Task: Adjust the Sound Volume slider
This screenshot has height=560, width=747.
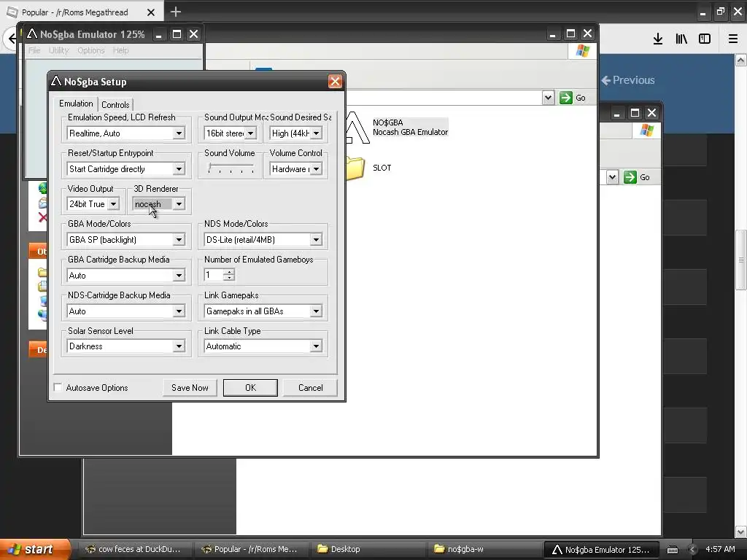Action: pyautogui.click(x=231, y=168)
